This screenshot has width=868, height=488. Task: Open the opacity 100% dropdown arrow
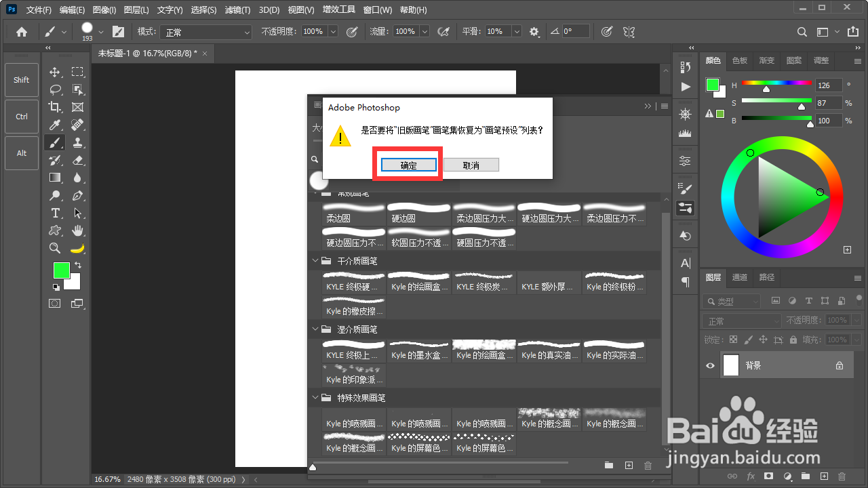pos(333,32)
